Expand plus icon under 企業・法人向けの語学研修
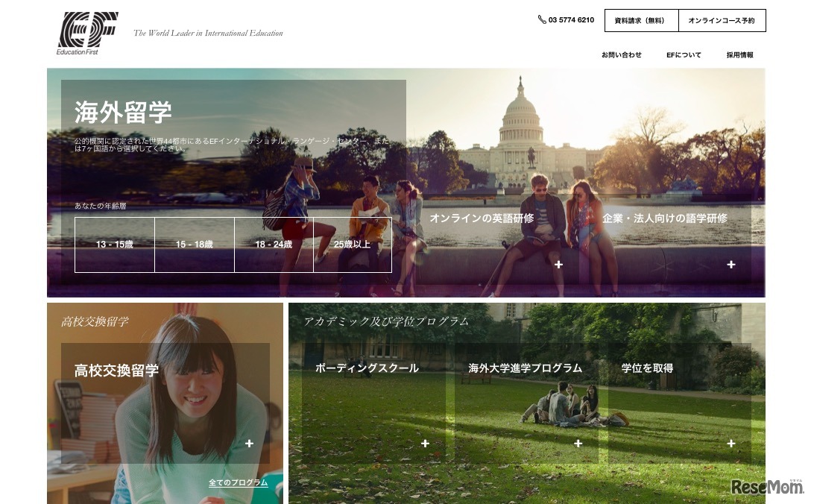Viewport: 814px width, 504px height. (x=731, y=265)
